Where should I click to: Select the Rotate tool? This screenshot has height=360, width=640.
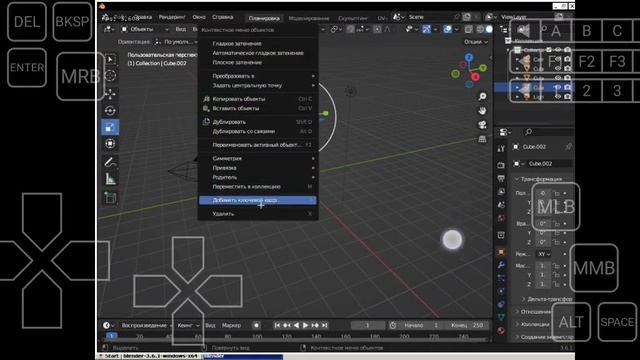[x=110, y=111]
